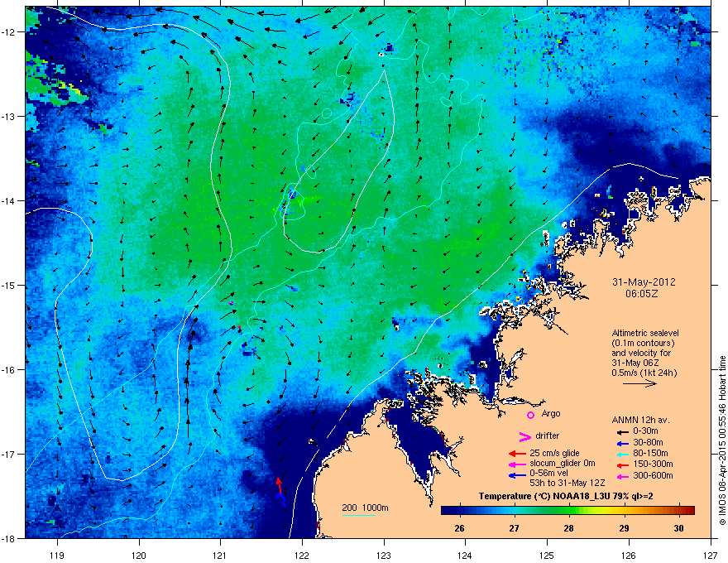Screen dimensions: 728x563
Task: Click the '0.5m/s (1kt 24h)' text
Action: (644, 373)
